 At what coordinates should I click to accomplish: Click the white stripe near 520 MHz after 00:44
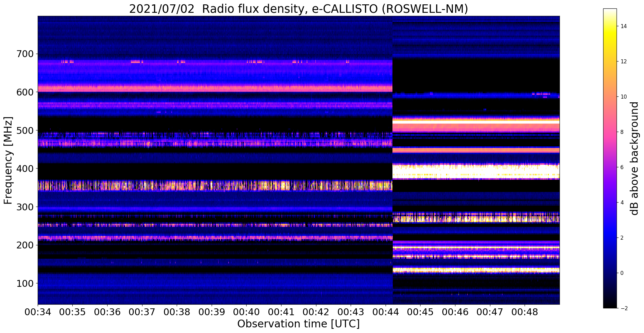476,122
